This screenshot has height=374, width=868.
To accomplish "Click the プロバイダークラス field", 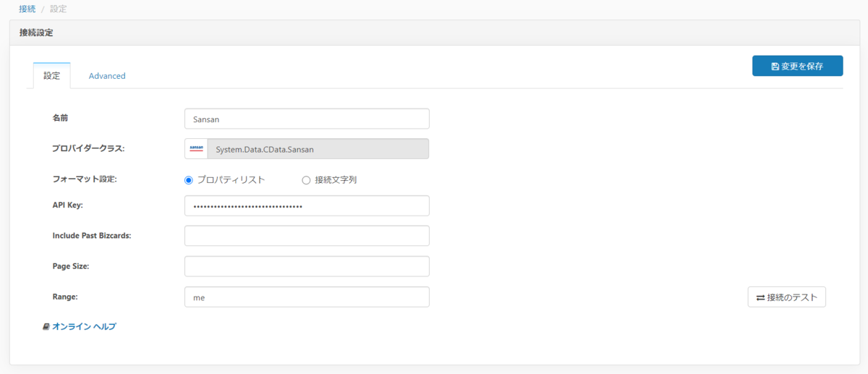I will pyautogui.click(x=307, y=149).
